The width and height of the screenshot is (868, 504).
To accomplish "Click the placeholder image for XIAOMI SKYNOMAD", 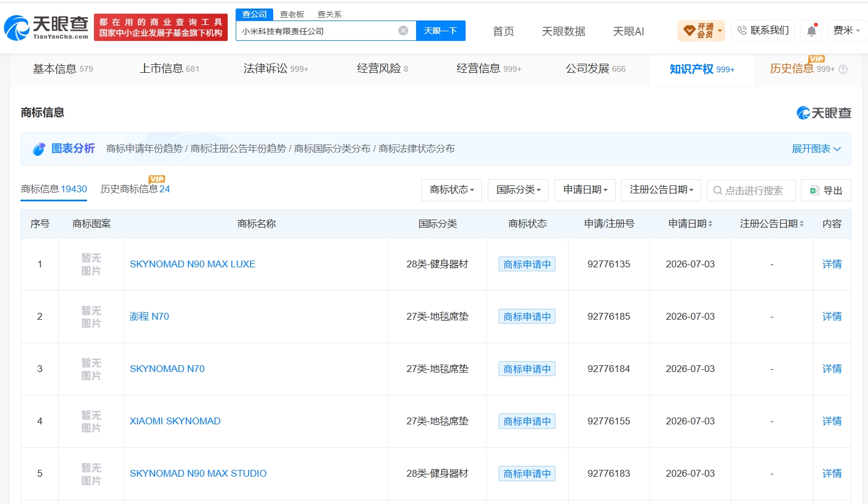I will [x=91, y=422].
